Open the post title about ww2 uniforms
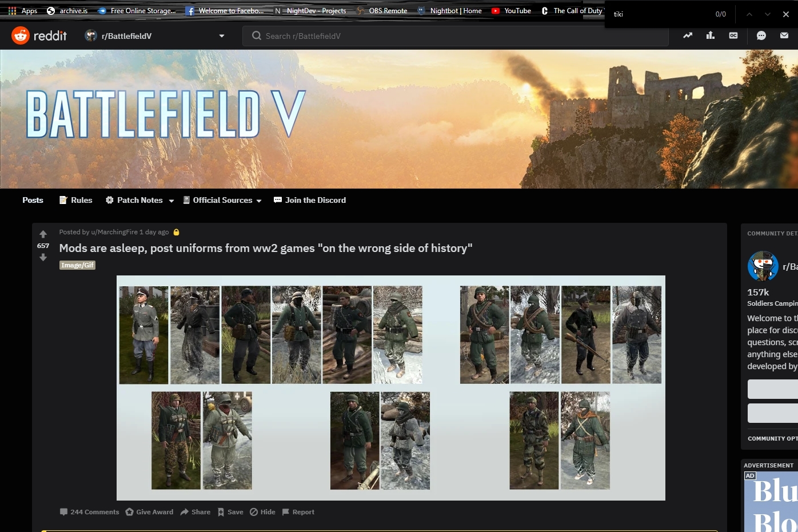This screenshot has height=532, width=798. click(x=266, y=248)
